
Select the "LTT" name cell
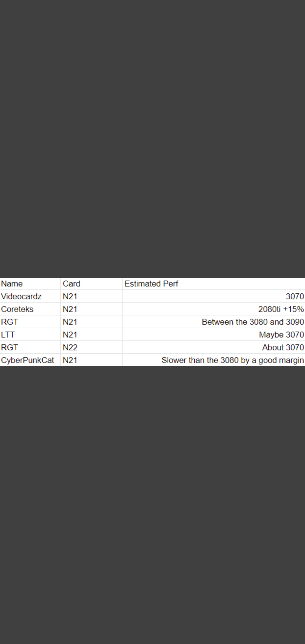tap(8, 335)
